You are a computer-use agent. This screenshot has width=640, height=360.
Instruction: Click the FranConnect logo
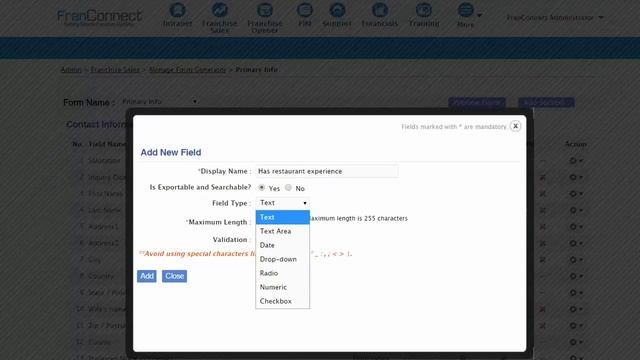point(99,17)
